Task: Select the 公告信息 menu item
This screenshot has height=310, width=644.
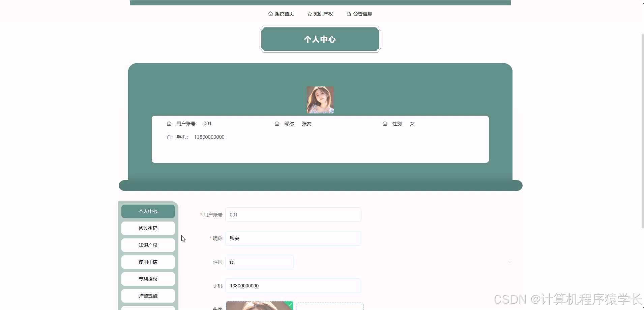Action: [x=363, y=14]
